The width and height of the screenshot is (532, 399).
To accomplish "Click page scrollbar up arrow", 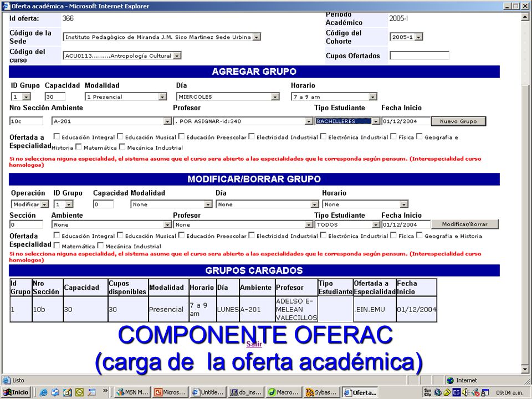I will pos(525,17).
